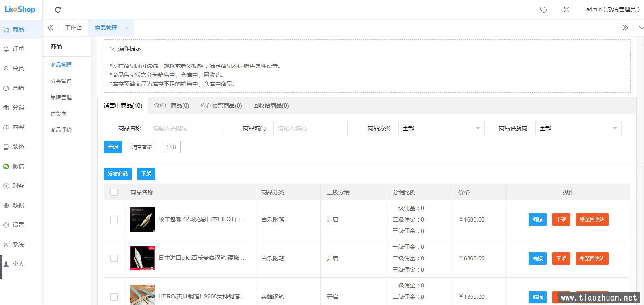Open thumbnail of HERO/英雄钢笔 product
This screenshot has width=644, height=305.
(143, 295)
